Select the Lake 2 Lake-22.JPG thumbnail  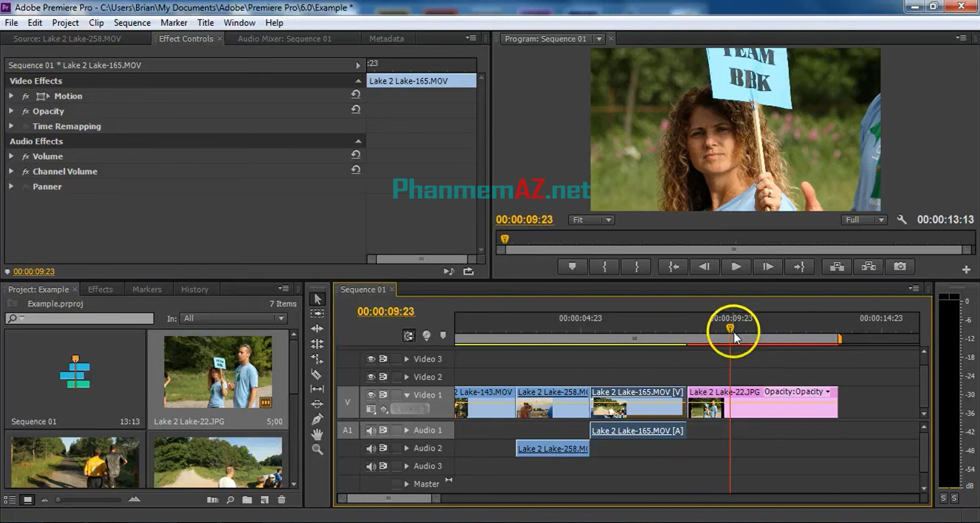pos(218,372)
